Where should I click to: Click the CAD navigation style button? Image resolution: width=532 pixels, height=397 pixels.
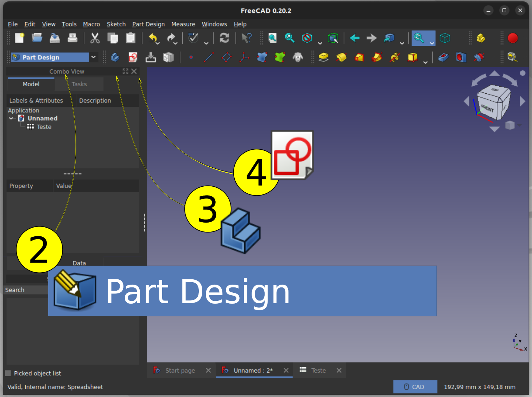(x=415, y=386)
